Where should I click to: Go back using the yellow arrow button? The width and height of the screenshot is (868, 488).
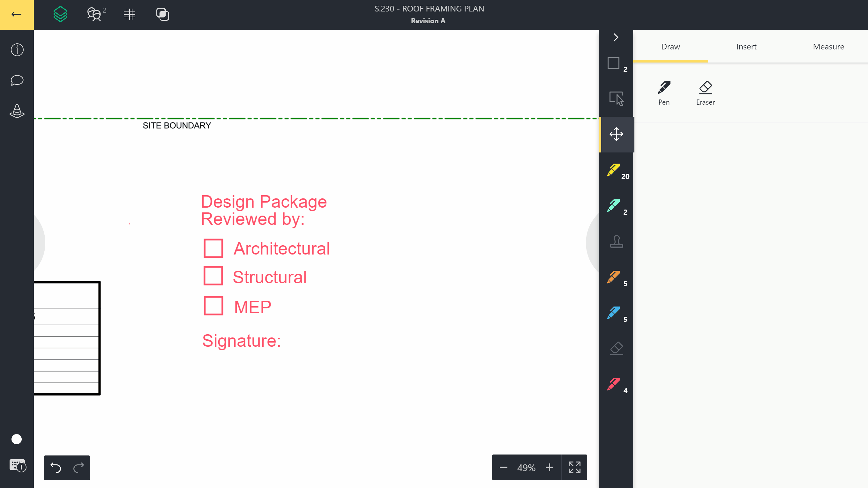(x=17, y=14)
